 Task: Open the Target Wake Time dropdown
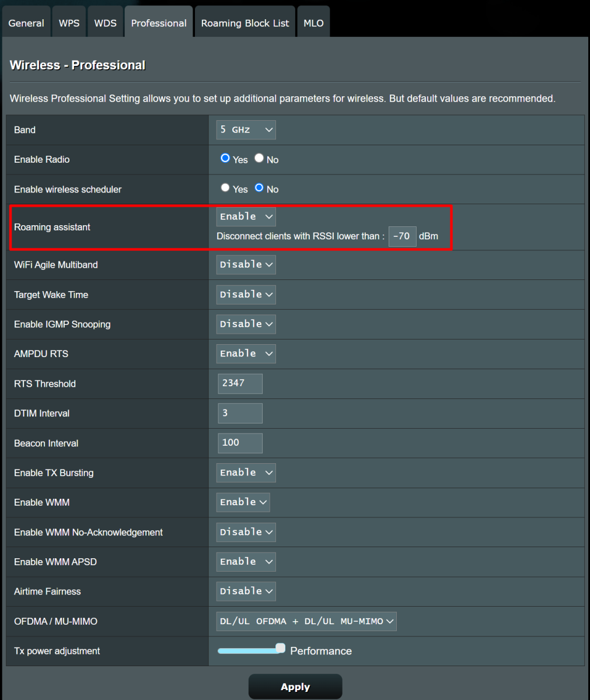tap(246, 294)
